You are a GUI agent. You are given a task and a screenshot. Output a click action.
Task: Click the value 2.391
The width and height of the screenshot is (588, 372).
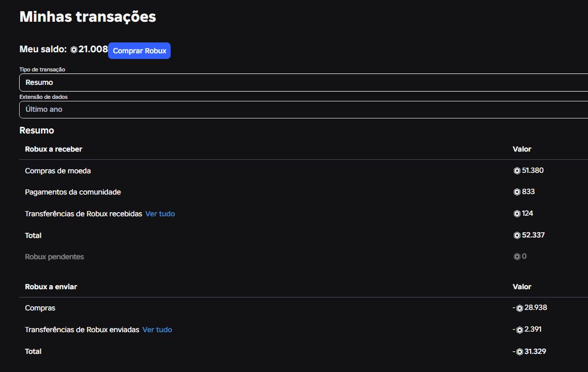click(x=533, y=329)
